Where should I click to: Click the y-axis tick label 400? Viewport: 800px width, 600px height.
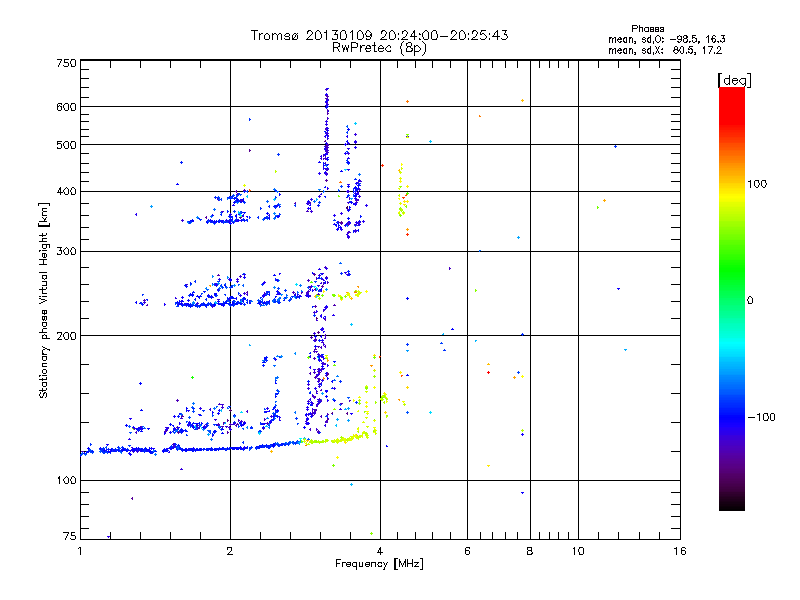coord(66,191)
